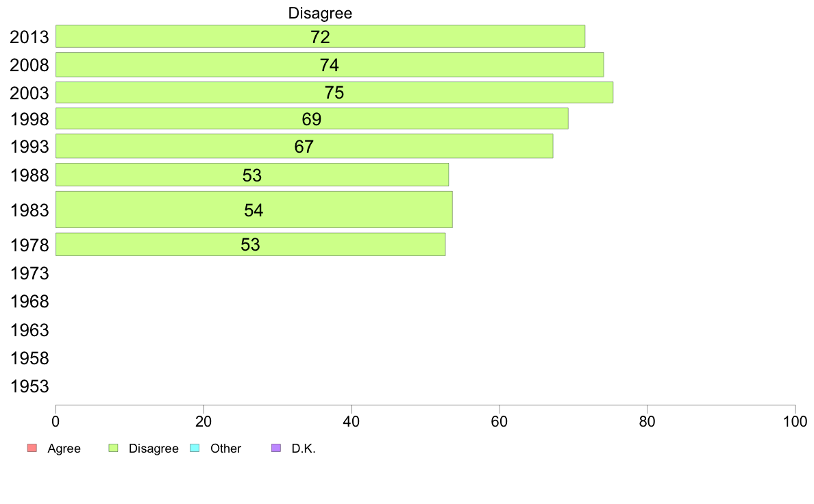Click the cyan Other legend swatch

coord(195,448)
